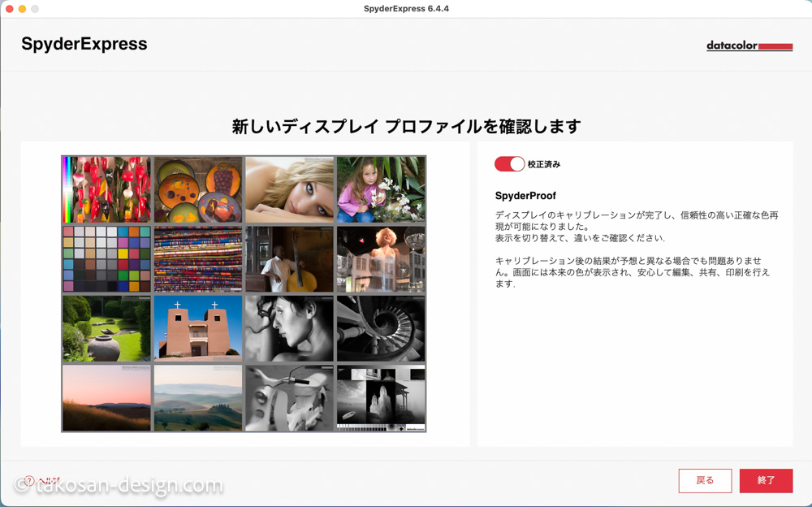Open the green garden urn photo
The height and width of the screenshot is (507, 812).
[x=107, y=328]
